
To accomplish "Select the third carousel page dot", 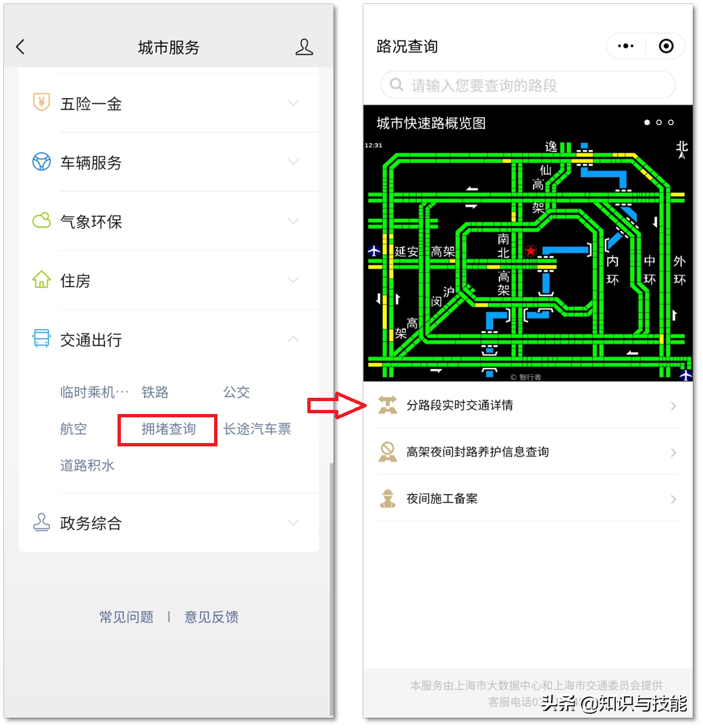I will [x=671, y=122].
